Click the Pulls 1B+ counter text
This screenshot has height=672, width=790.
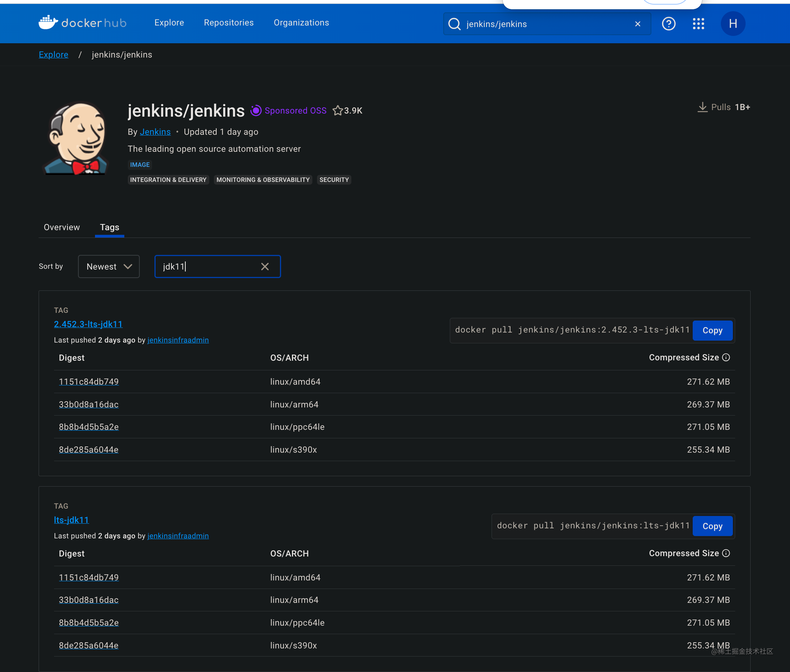[731, 107]
